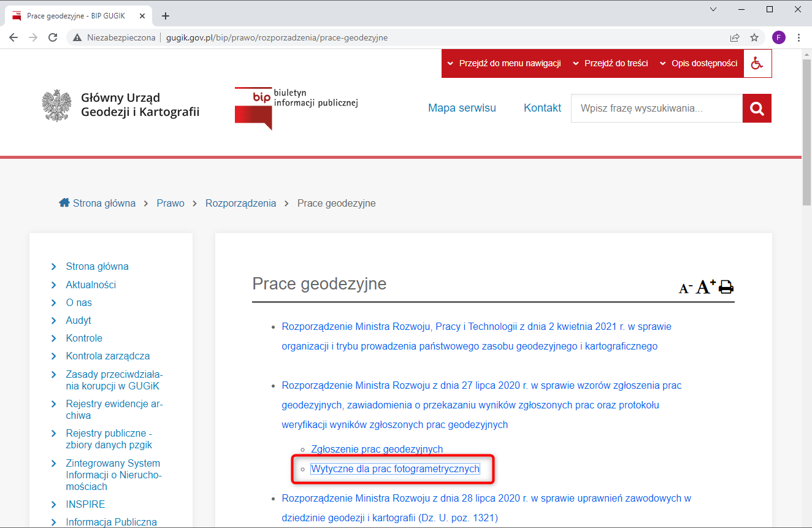Bookmark this page with star icon
The image size is (812, 528).
(x=754, y=37)
